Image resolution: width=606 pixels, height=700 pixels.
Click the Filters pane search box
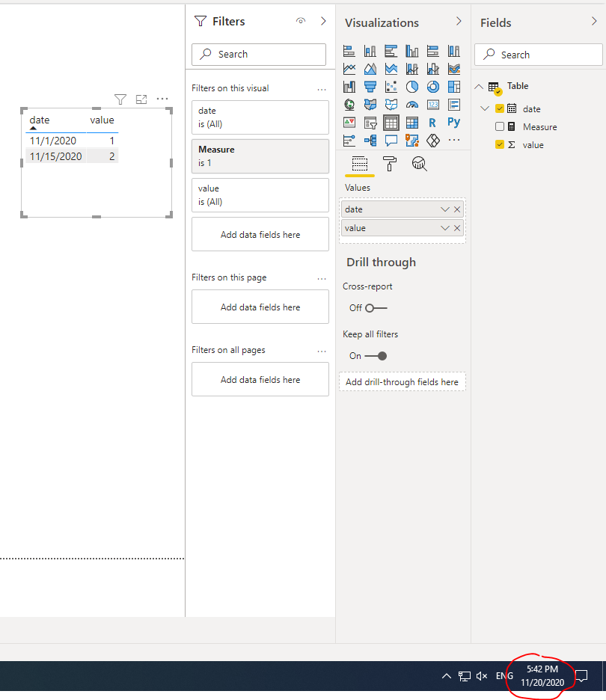(x=259, y=55)
